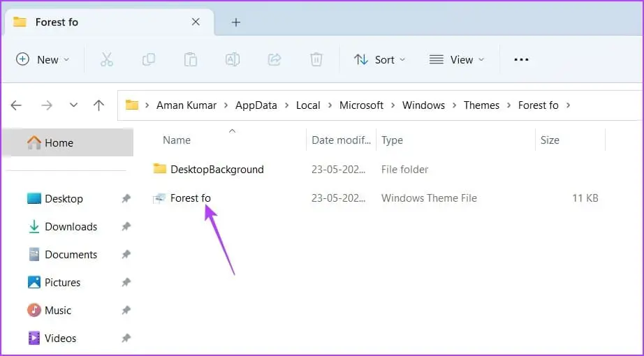Open Videos in navigation pane

[52, 339]
